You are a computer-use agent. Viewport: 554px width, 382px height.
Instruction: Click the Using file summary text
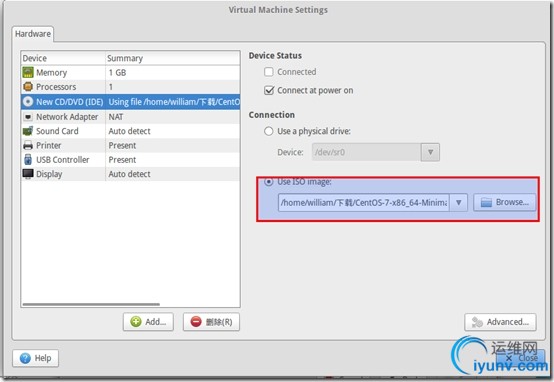pos(174,102)
